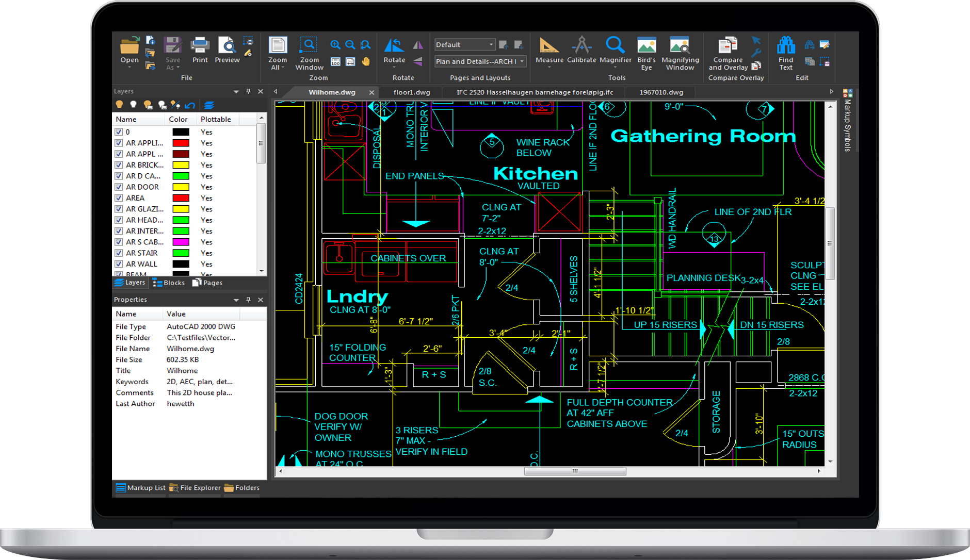
Task: Open the Plan and Details--ARCH layouts dropdown
Action: (523, 61)
